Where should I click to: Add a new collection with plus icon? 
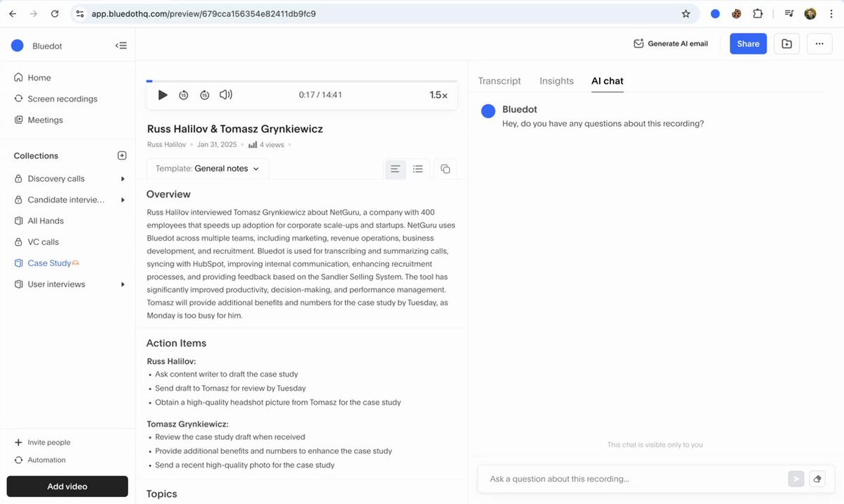pyautogui.click(x=122, y=156)
